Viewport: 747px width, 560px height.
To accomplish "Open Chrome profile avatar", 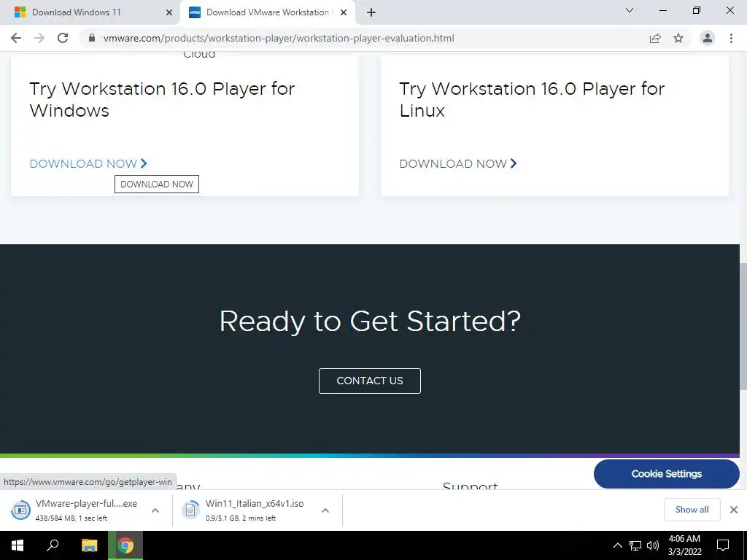I will (708, 38).
